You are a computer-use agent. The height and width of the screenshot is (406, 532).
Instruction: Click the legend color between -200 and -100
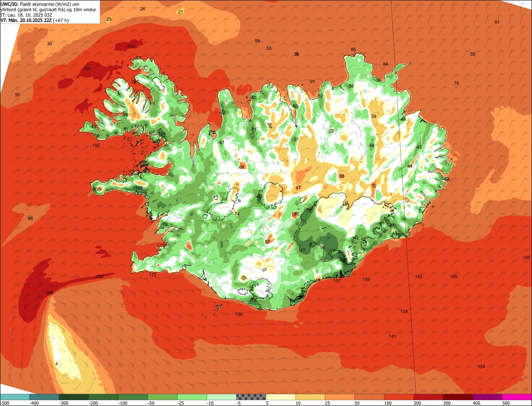pos(104,397)
